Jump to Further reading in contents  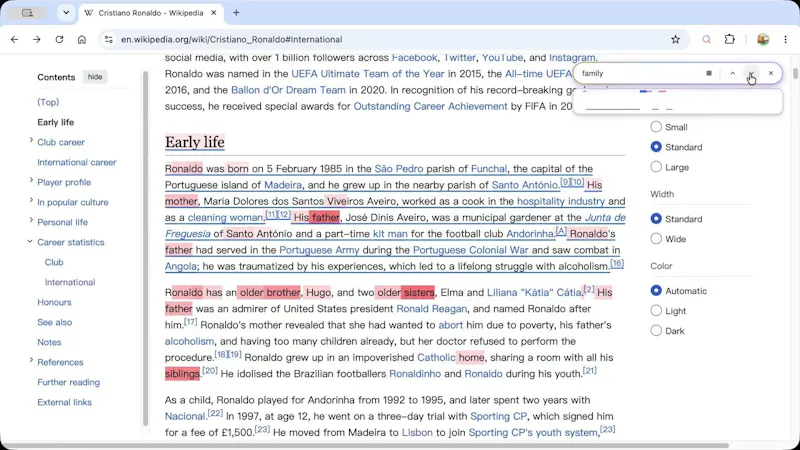click(68, 382)
